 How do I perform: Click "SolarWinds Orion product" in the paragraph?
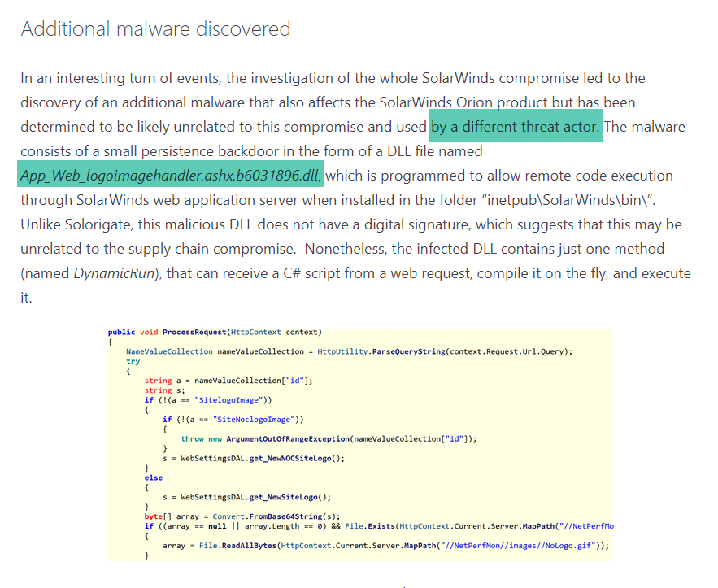[463, 102]
